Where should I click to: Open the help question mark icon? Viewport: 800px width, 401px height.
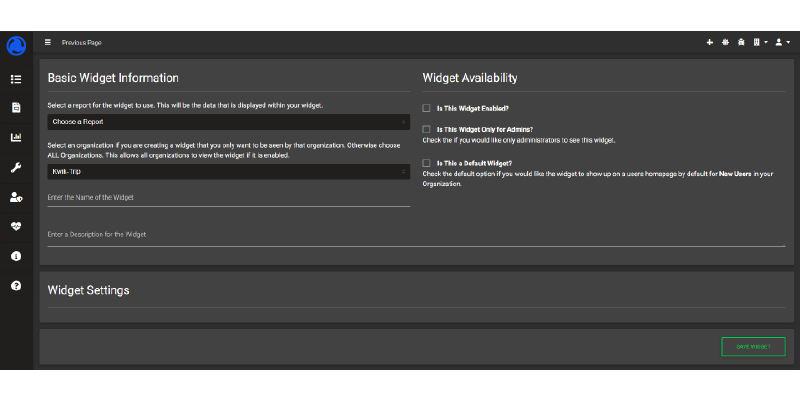coord(16,286)
